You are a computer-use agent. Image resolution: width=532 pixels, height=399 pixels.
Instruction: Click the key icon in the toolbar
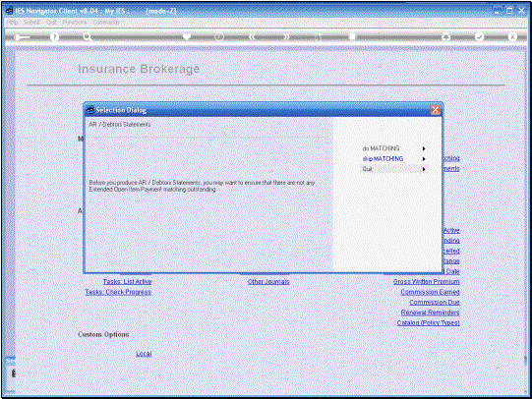coord(22,37)
